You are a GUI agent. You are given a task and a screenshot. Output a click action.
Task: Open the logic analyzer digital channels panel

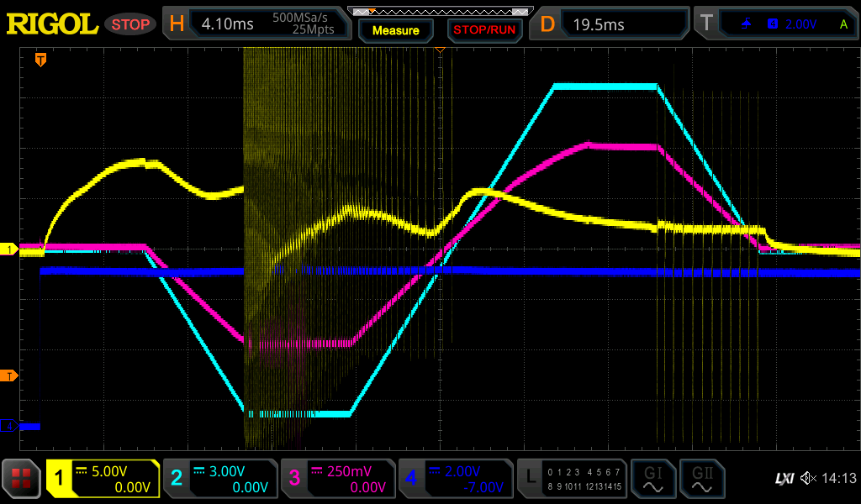click(572, 479)
